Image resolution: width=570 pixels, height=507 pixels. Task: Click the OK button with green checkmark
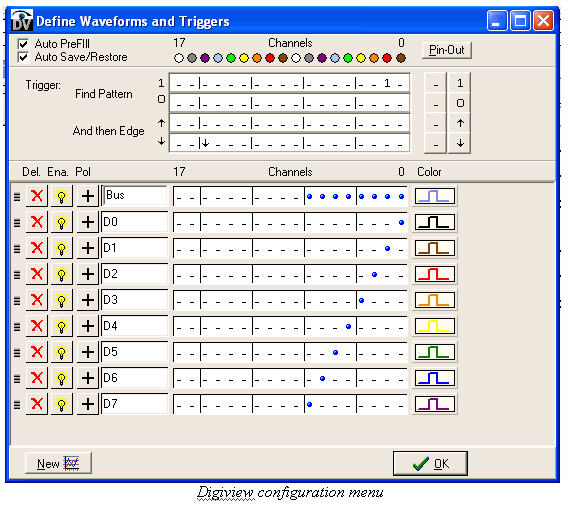430,463
